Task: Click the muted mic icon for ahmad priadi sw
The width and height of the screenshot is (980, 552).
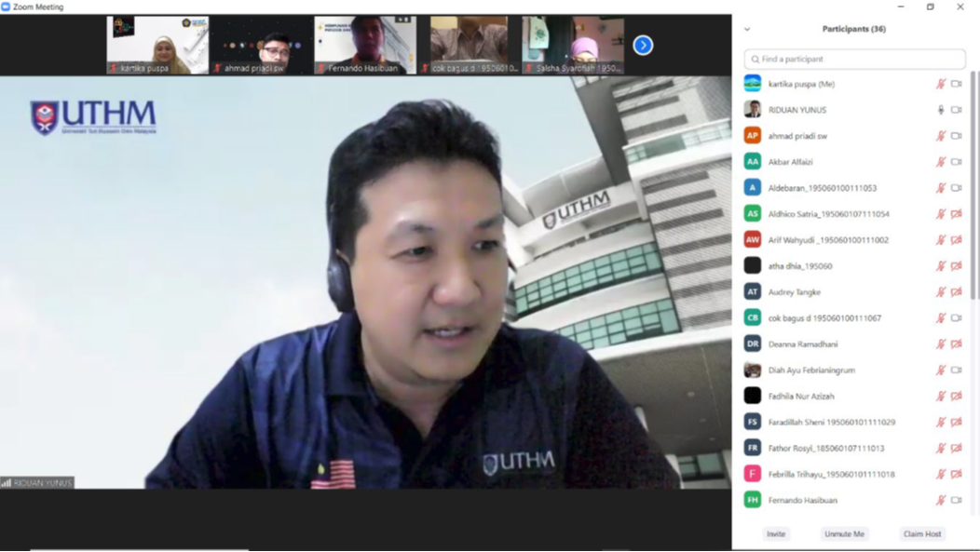Action: coord(941,136)
